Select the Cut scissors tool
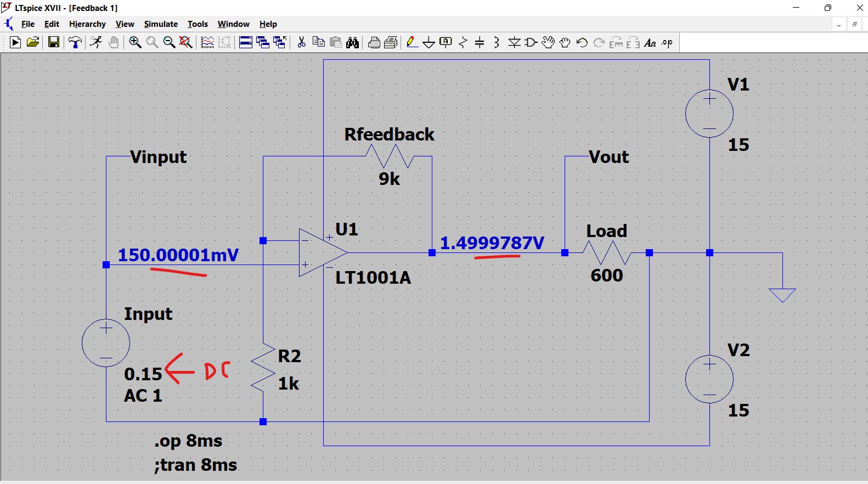The image size is (868, 484). pos(301,42)
